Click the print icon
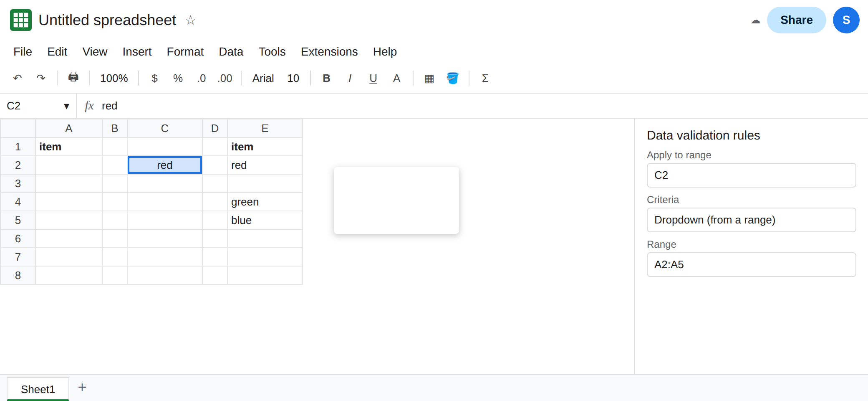Image resolution: width=868 pixels, height=401 pixels. coord(73,77)
